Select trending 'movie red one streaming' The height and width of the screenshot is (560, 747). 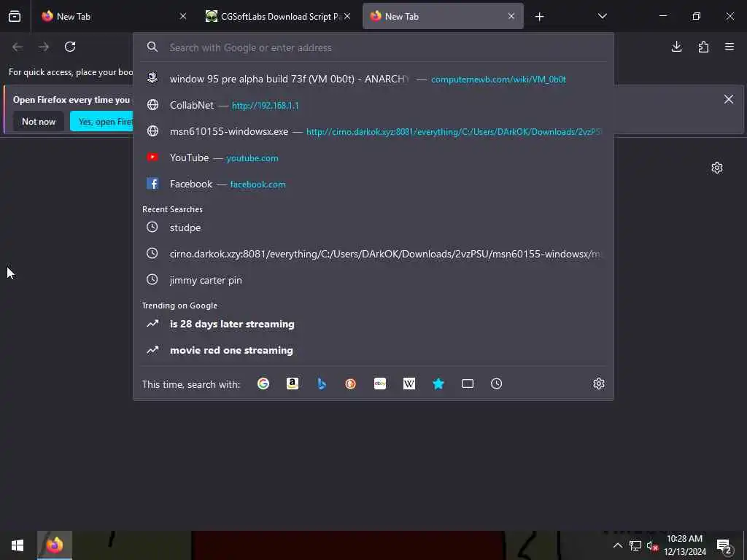373,350
